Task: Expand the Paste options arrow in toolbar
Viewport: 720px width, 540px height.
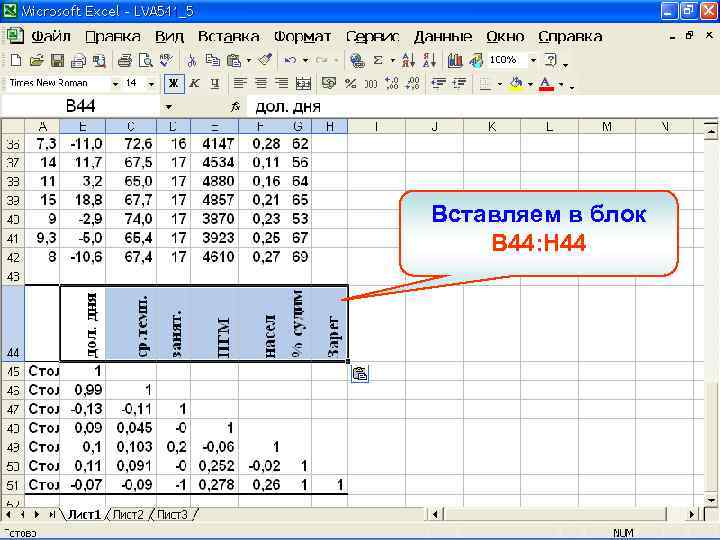Action: pyautogui.click(x=248, y=60)
